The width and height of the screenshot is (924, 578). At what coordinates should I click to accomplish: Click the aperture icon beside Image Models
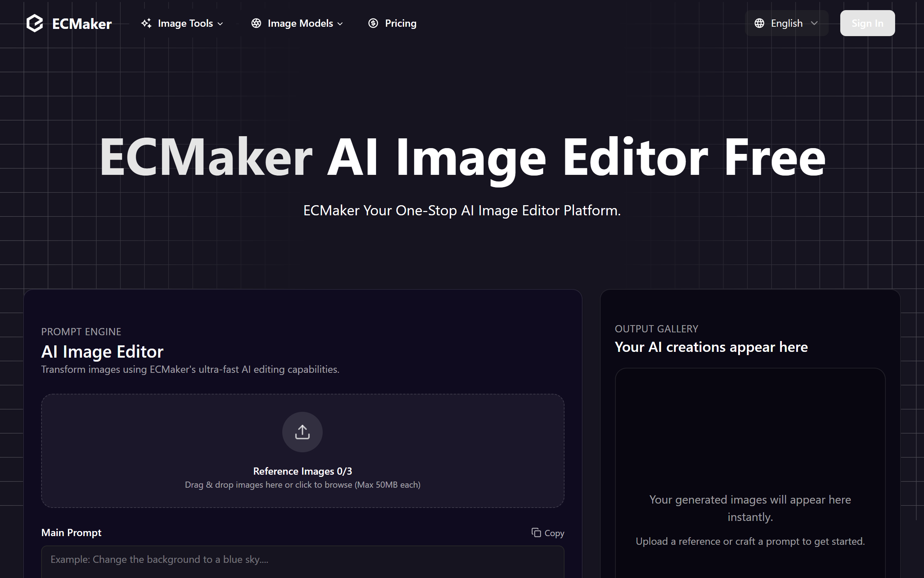256,23
